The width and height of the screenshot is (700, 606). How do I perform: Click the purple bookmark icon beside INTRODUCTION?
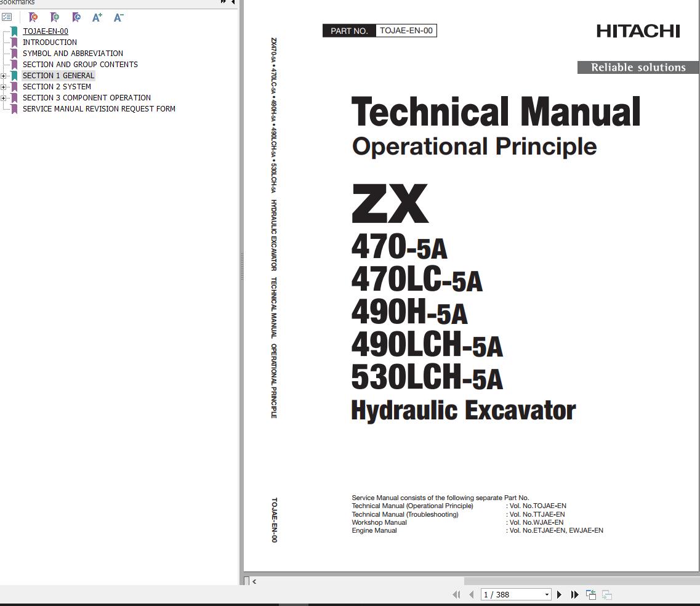point(14,42)
